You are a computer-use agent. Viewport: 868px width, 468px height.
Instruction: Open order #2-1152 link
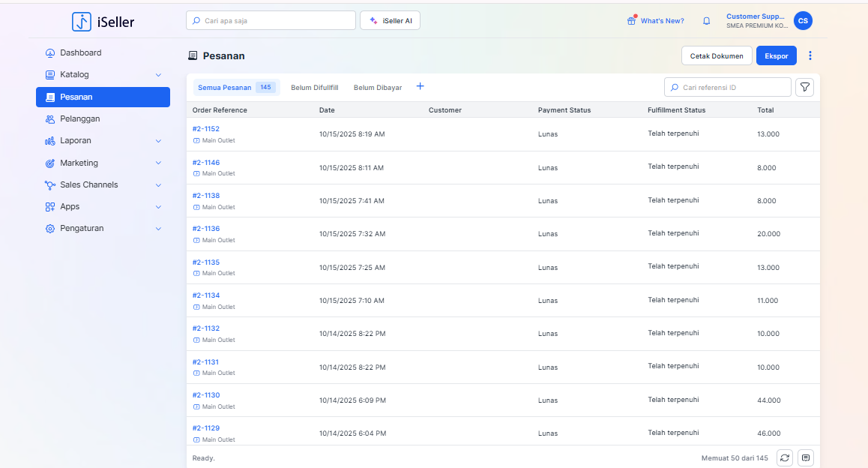point(206,129)
